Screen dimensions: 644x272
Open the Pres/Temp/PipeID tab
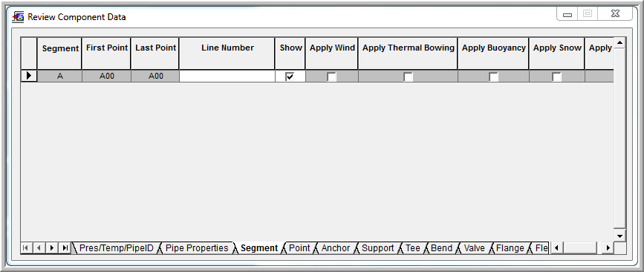[x=116, y=248]
